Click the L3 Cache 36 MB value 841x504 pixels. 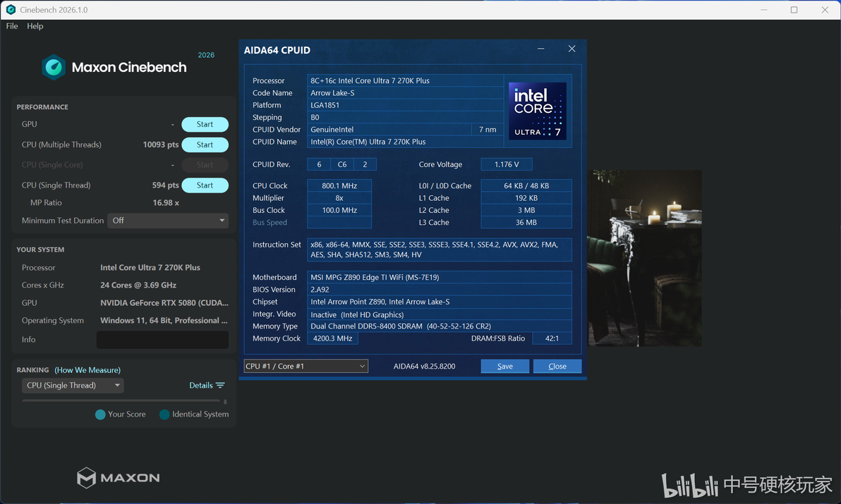pos(526,223)
